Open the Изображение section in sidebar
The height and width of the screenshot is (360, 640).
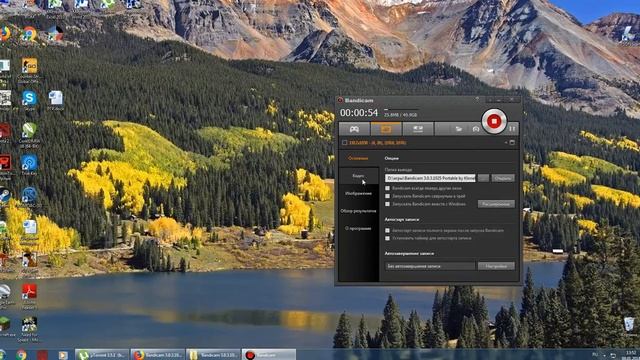click(358, 193)
